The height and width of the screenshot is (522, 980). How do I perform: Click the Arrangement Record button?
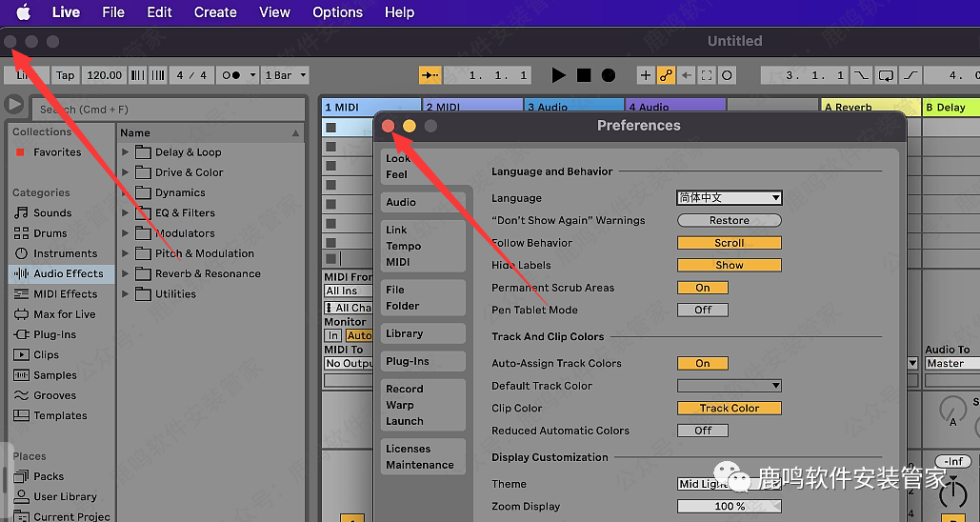coord(609,75)
